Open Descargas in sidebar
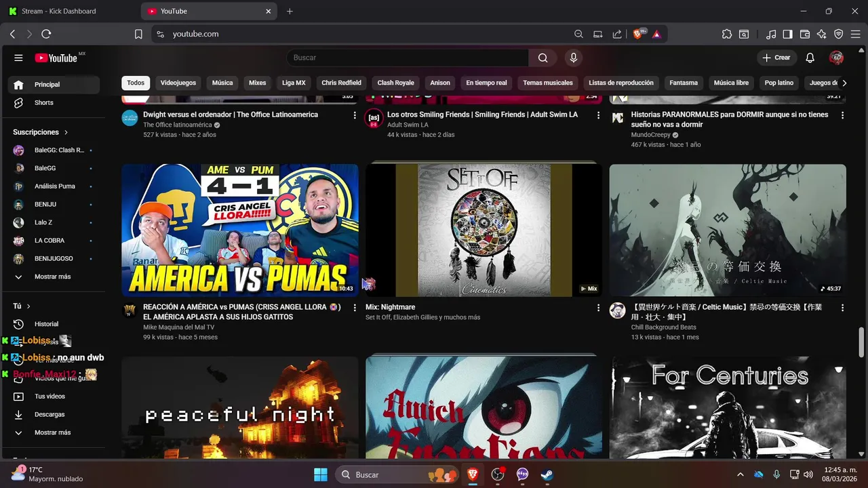 [x=54, y=414]
